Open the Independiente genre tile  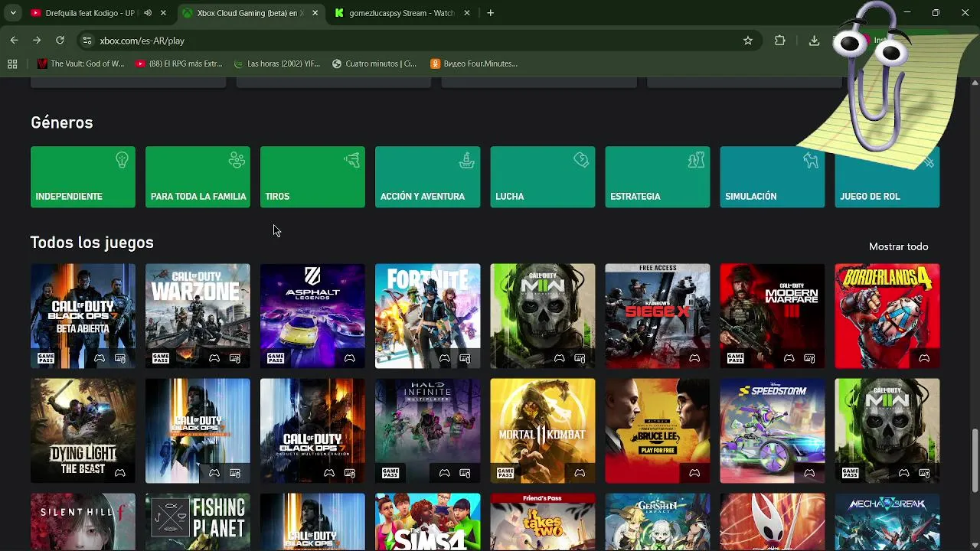click(83, 177)
